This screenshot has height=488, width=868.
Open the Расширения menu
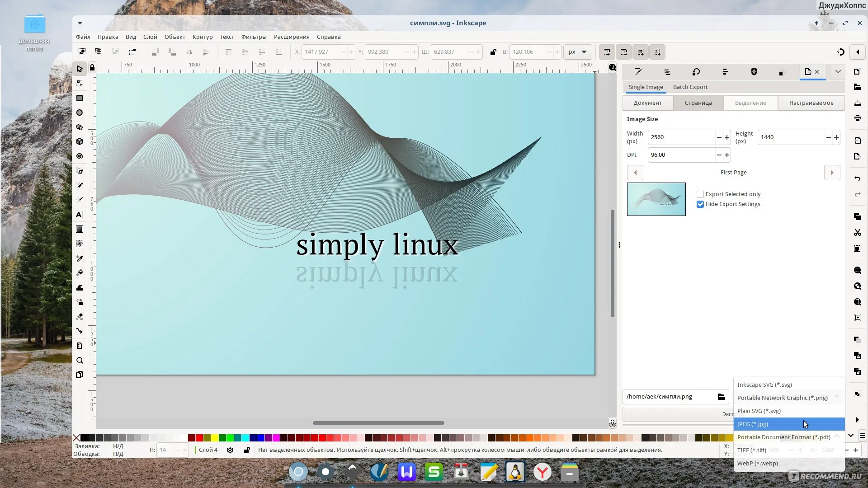pyautogui.click(x=292, y=37)
